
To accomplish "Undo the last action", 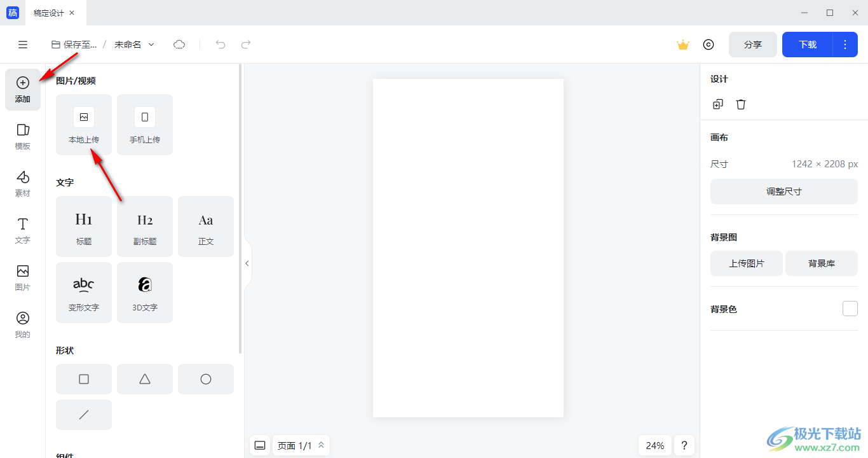I will click(220, 45).
